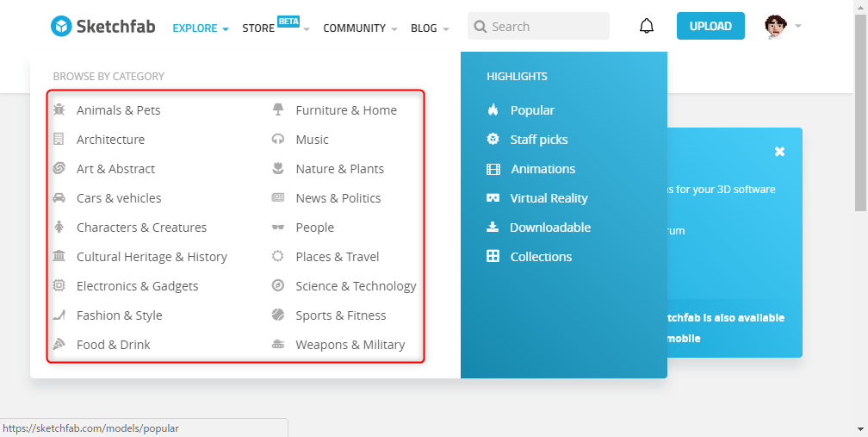
Task: Click the ball icon beside Sports & Fitness
Action: (278, 315)
